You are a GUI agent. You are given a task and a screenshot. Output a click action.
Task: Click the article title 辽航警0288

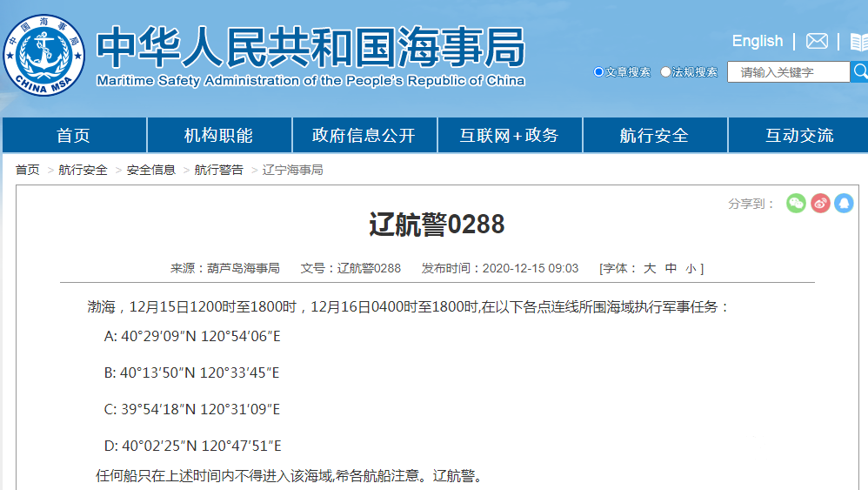pos(437,225)
